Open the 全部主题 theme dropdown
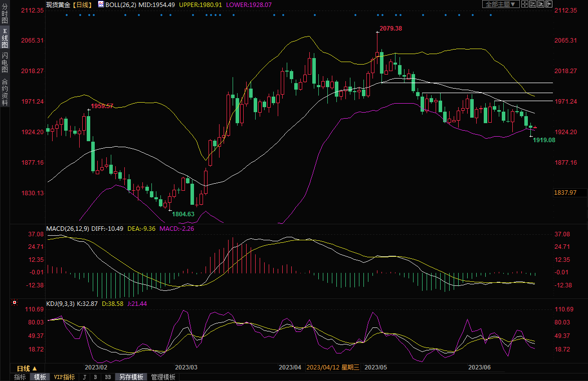The image size is (588, 381). [500, 4]
